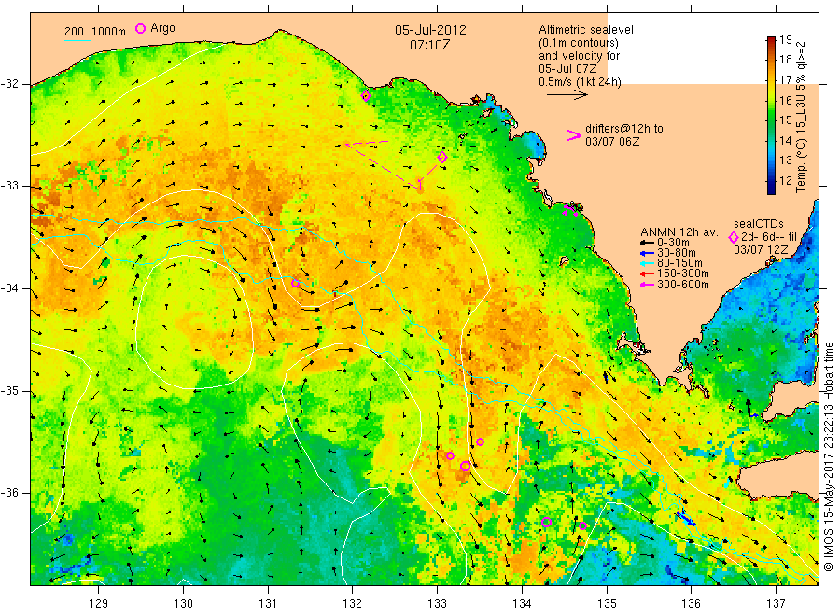The height and width of the screenshot is (616, 840).
Task: Select the cyan 80-150m arrow in ANMN legend
Action: click(647, 263)
